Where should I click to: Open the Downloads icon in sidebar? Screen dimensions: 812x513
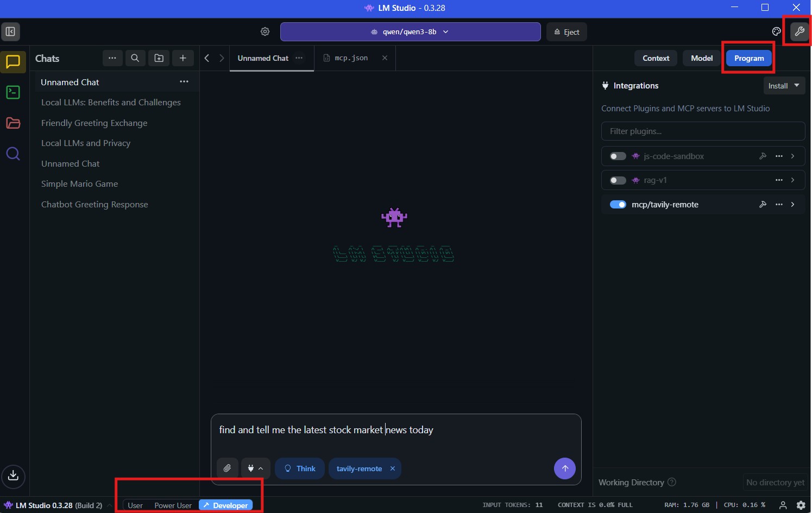(13, 476)
